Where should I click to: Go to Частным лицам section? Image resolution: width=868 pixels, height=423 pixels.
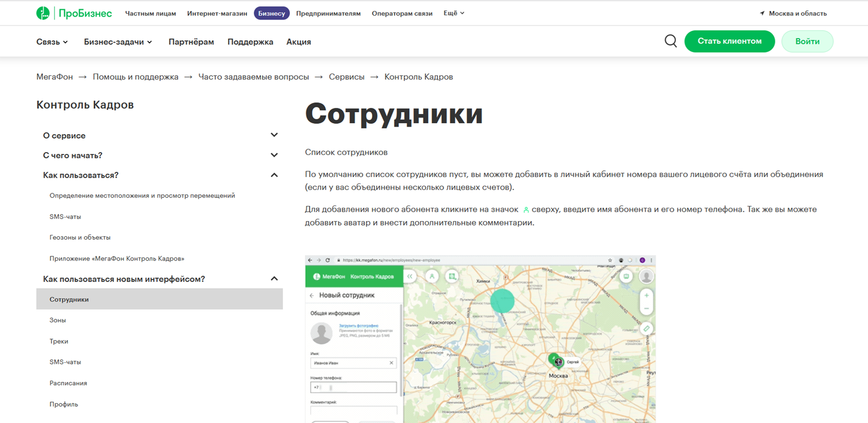[150, 13]
